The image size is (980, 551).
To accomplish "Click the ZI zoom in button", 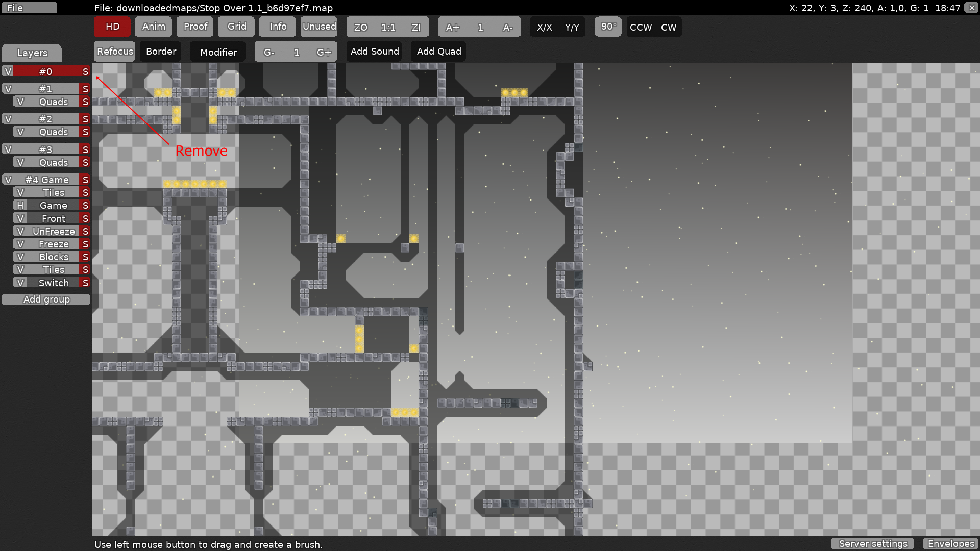I will point(416,27).
